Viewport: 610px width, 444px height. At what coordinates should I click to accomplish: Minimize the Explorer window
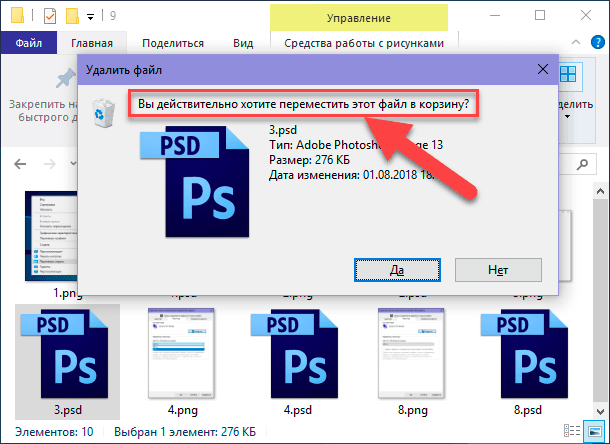tap(495, 15)
